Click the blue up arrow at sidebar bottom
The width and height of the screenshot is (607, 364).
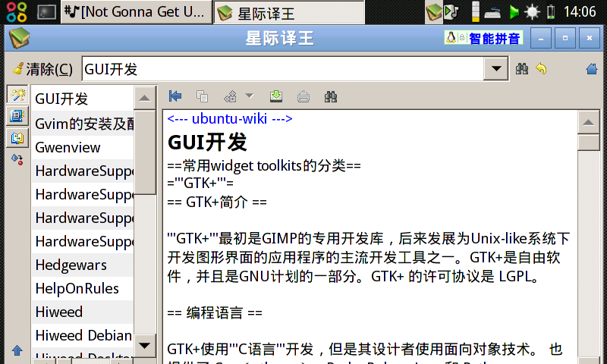pyautogui.click(x=17, y=350)
